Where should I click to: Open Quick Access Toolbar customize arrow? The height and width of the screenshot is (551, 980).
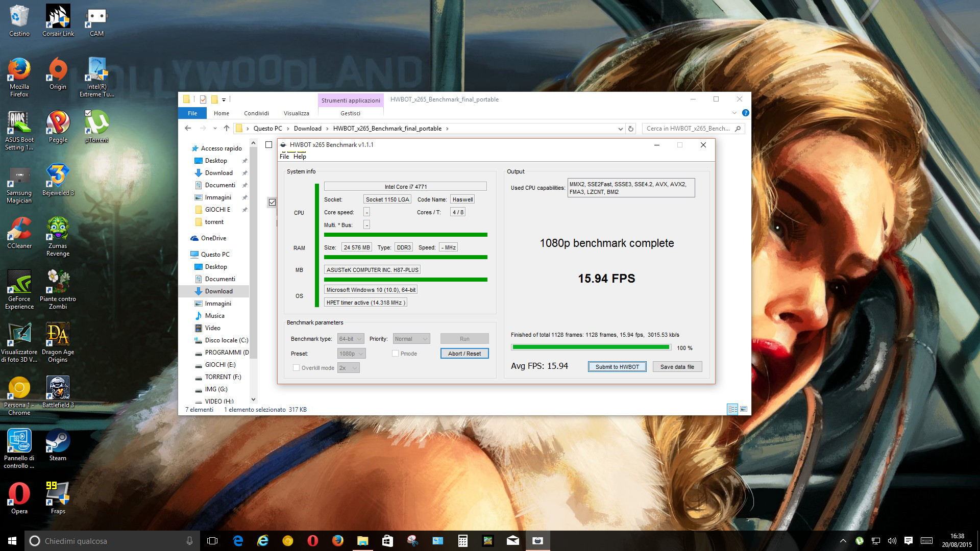224,100
